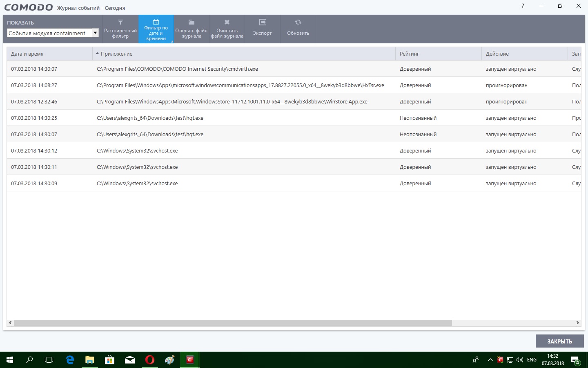Show hidden tray icons chevron
Viewport: 588px width, 368px height.
pyautogui.click(x=490, y=360)
